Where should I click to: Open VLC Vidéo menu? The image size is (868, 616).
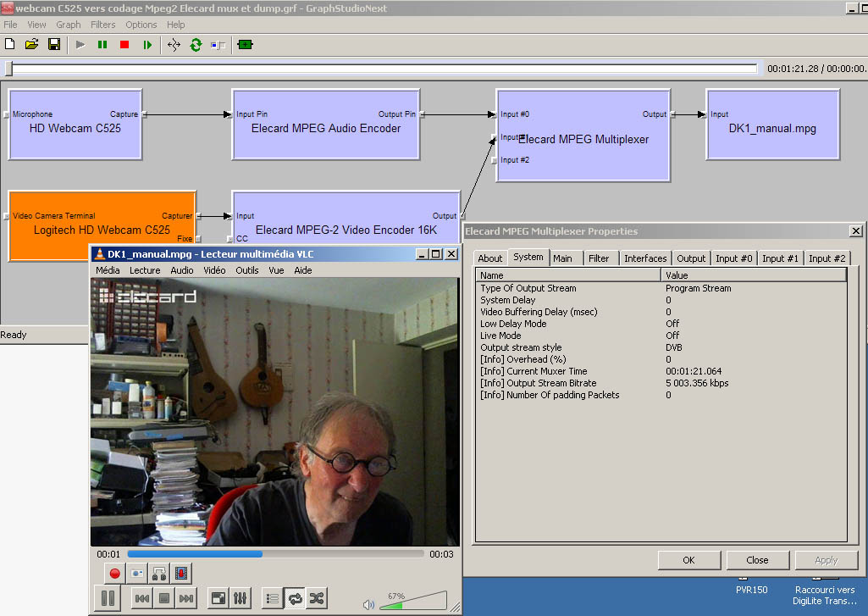click(214, 270)
